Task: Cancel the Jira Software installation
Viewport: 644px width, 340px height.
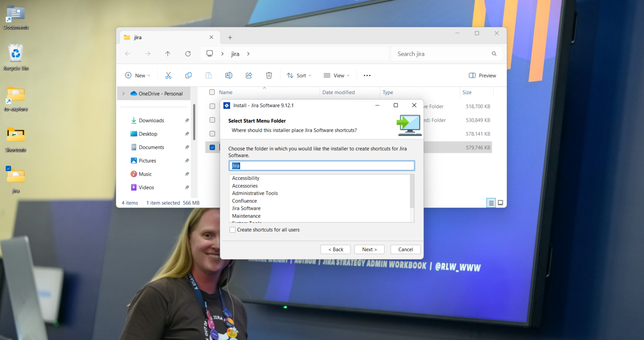Action: [x=405, y=249]
